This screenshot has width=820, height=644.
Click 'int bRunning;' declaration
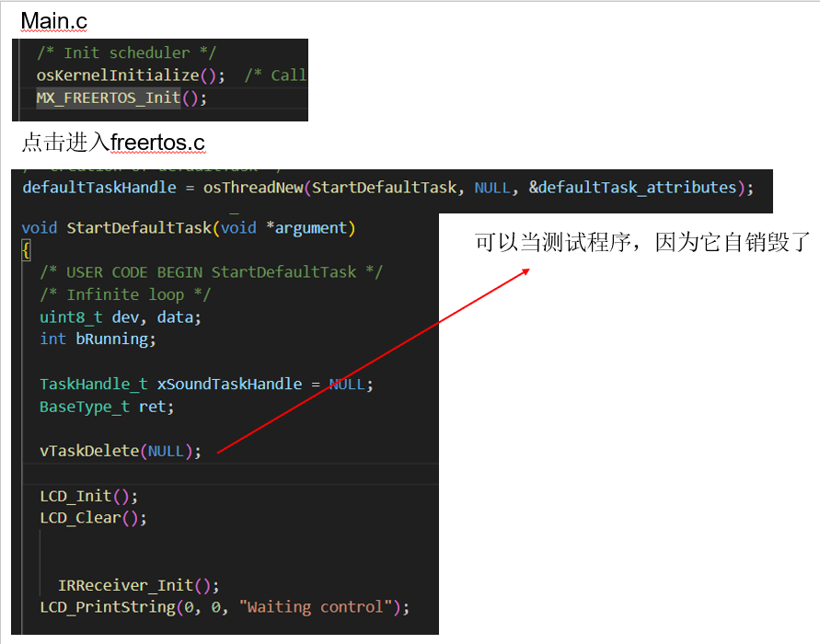(98, 339)
